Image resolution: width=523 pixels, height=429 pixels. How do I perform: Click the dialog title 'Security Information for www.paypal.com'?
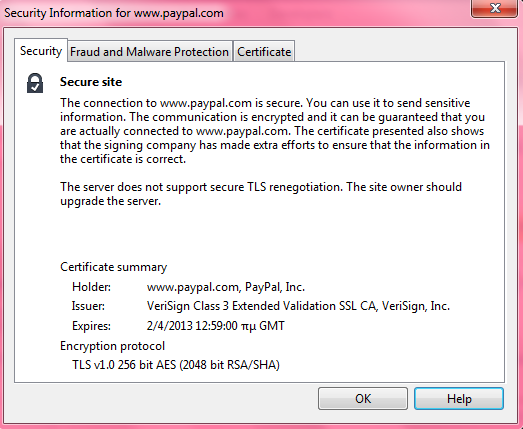point(114,13)
